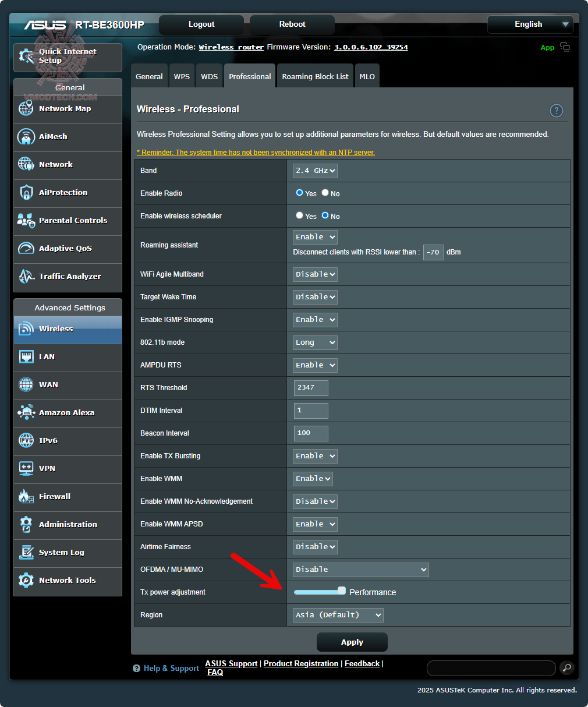Open the Target Wake Time dropdown
The width and height of the screenshot is (588, 707).
(315, 297)
